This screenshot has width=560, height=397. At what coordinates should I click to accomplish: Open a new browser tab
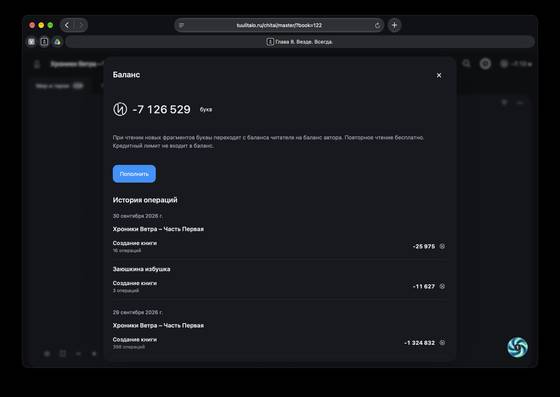pyautogui.click(x=394, y=25)
